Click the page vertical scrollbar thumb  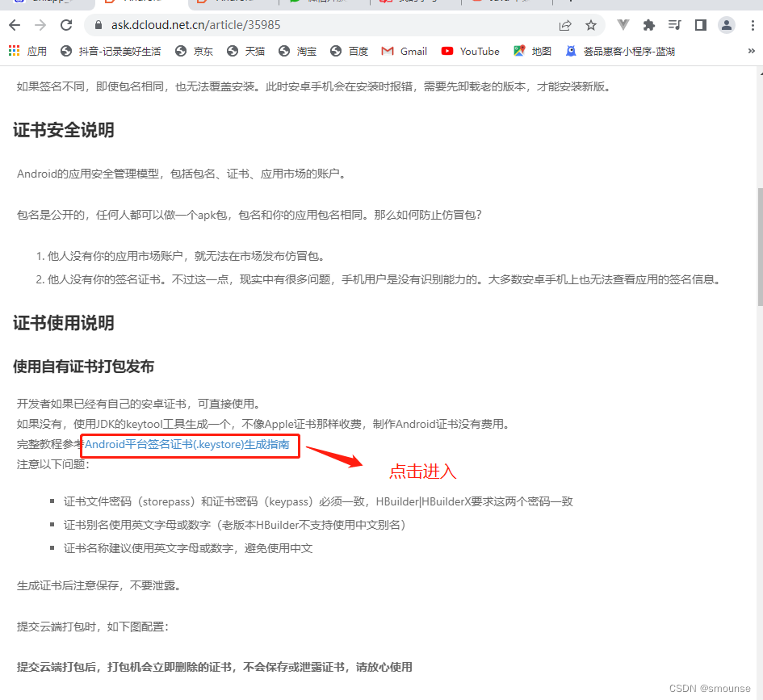(x=760, y=246)
